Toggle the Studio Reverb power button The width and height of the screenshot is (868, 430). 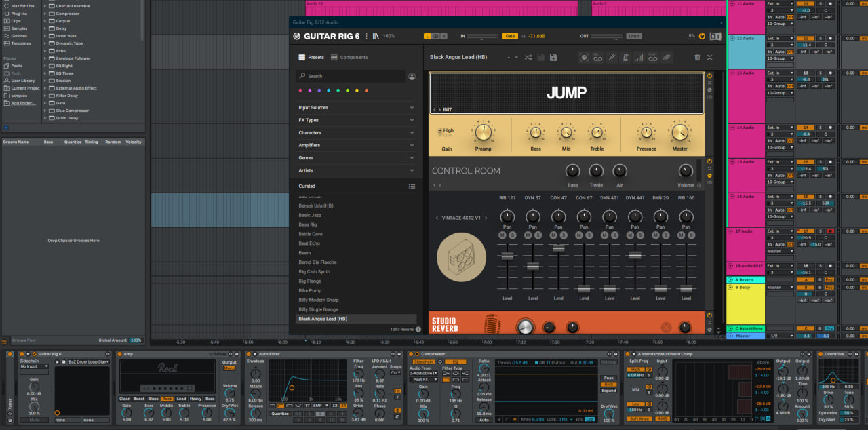point(709,315)
